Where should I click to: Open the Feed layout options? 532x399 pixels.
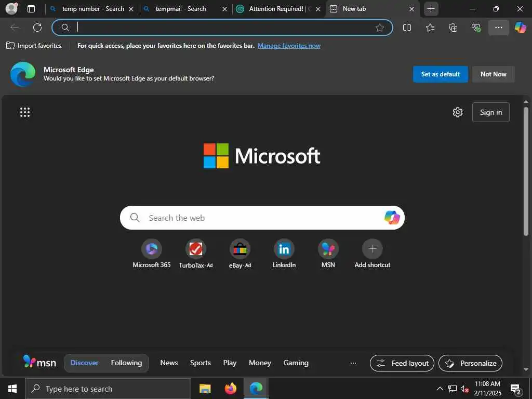coord(402,363)
